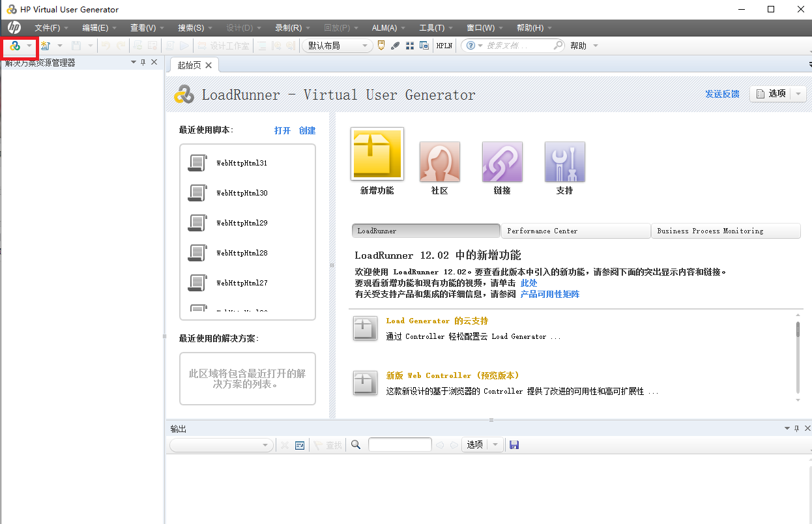
Task: Click the magnifier search icon in the output panel
Action: [x=356, y=444]
